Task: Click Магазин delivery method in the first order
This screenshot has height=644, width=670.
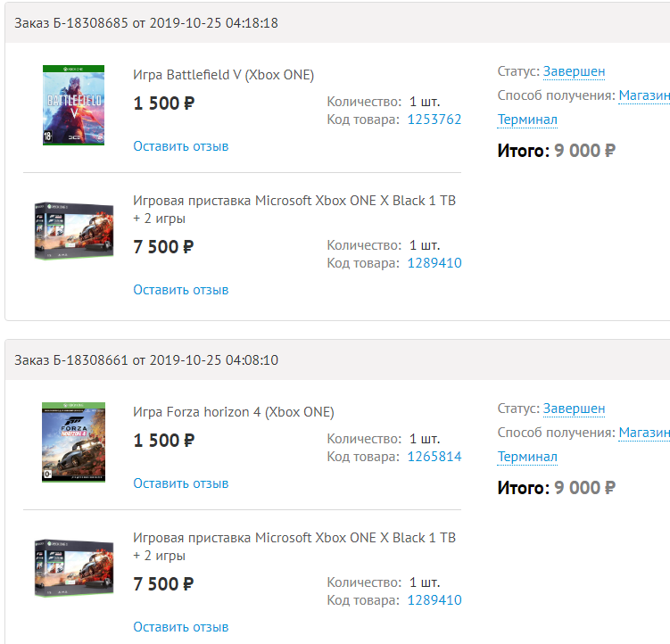Action: pos(644,95)
